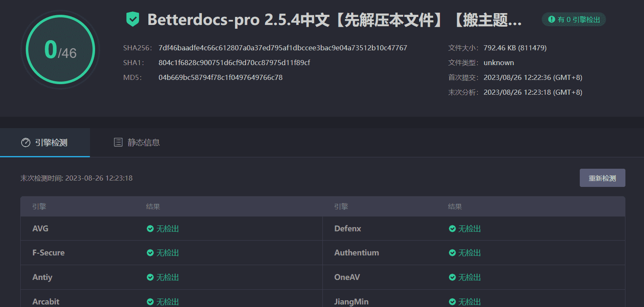
Task: Switch to the 引擎检测 tab
Action: (x=45, y=143)
